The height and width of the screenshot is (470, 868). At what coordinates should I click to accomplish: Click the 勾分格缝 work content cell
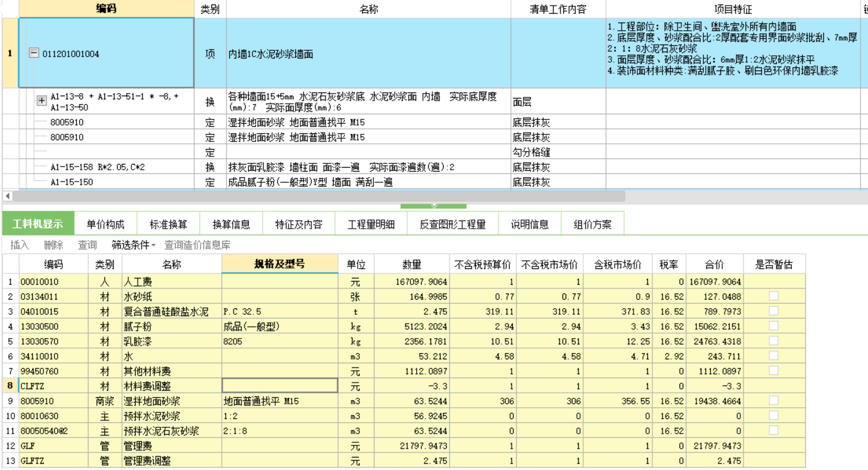[x=558, y=152]
